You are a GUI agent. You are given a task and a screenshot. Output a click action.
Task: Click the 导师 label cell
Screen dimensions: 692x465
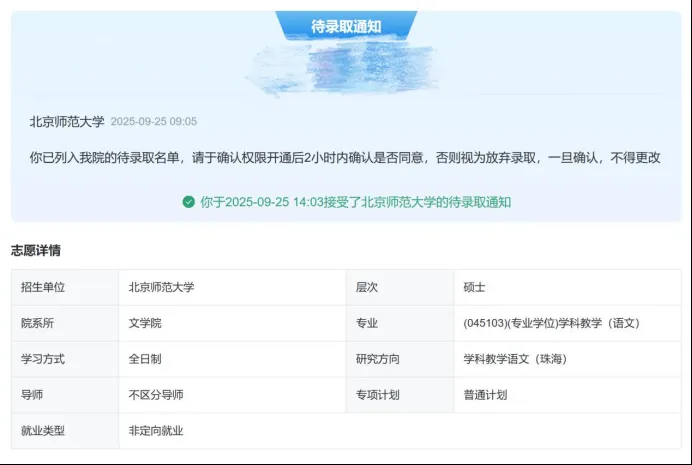[x=65, y=395]
